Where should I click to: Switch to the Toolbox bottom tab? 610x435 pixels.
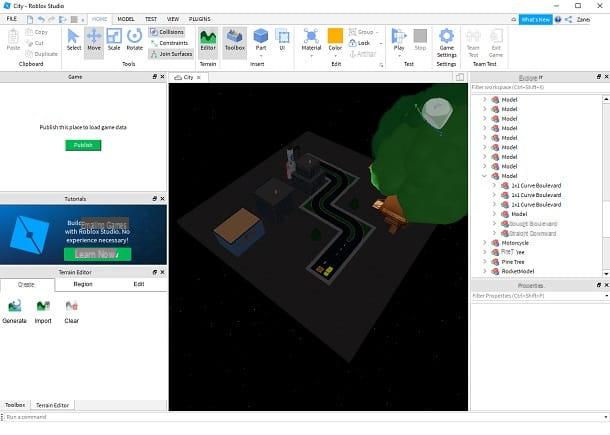tap(15, 405)
